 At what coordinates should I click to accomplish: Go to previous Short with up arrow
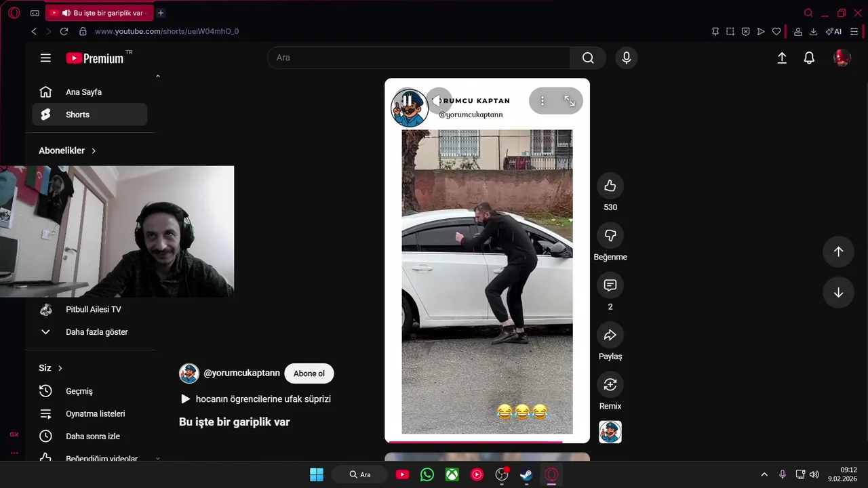838,251
